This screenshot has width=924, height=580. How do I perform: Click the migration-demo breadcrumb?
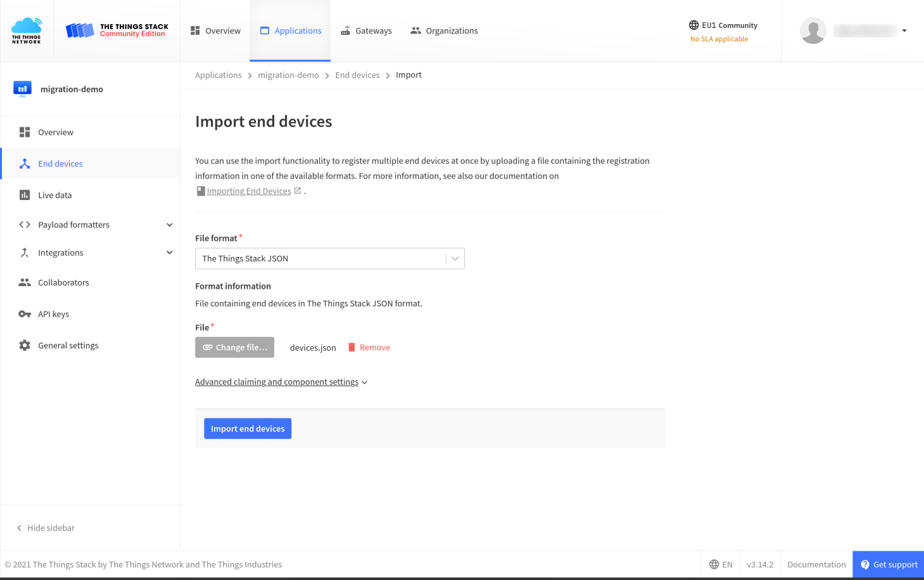288,75
